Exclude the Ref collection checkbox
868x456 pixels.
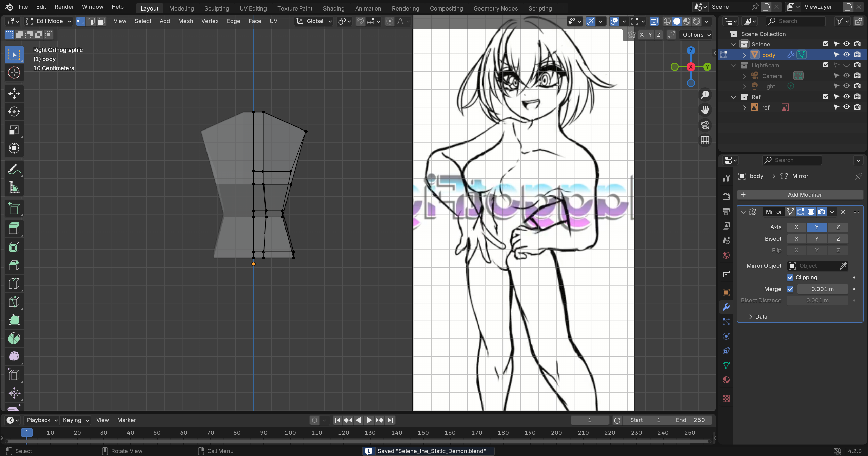(826, 97)
